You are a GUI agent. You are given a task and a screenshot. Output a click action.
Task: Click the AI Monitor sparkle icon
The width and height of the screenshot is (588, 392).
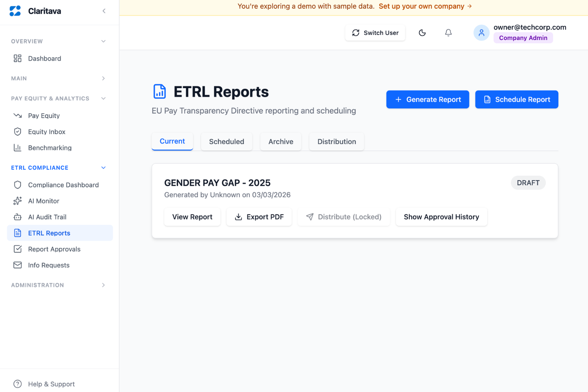[18, 201]
